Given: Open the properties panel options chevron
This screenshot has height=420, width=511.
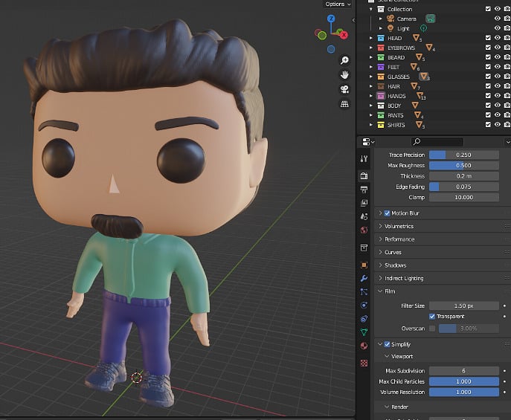Looking at the screenshot, I should (508, 142).
